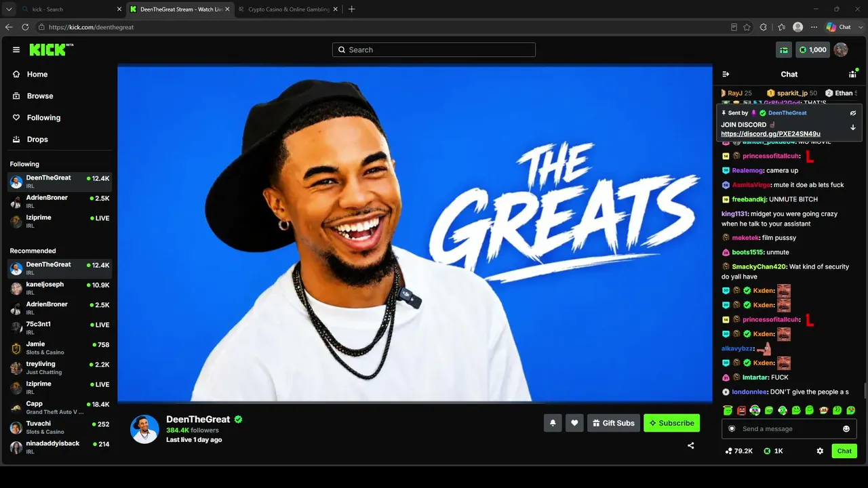This screenshot has width=868, height=488.
Task: Switch to Crypto Casino & Online Gambling tab
Action: click(x=287, y=9)
